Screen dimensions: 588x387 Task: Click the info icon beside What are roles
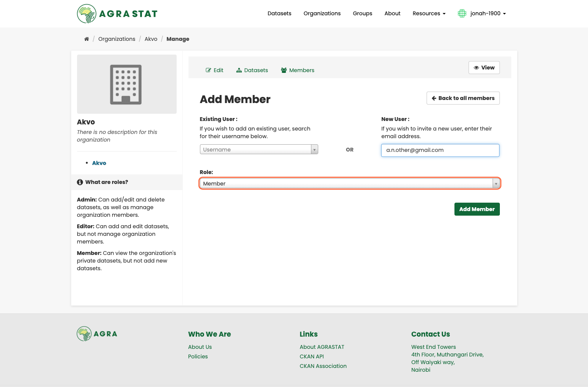click(x=80, y=182)
